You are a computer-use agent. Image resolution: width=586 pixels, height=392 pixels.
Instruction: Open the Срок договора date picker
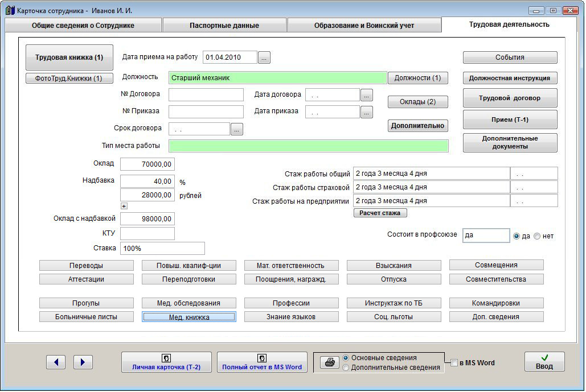237,129
